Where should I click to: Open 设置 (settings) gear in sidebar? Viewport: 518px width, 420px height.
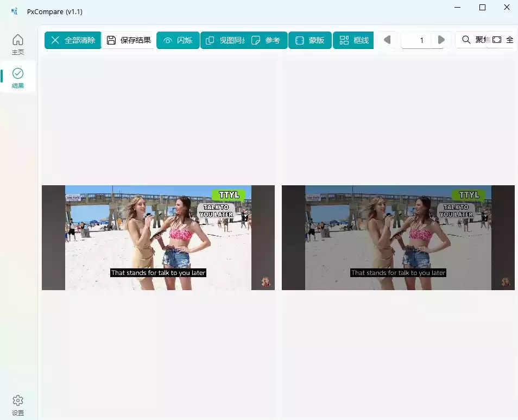18,405
